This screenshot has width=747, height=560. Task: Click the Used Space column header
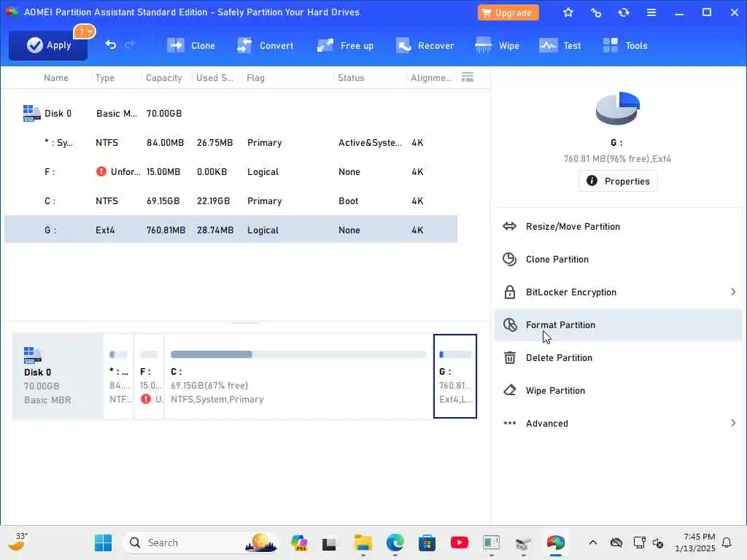[215, 77]
